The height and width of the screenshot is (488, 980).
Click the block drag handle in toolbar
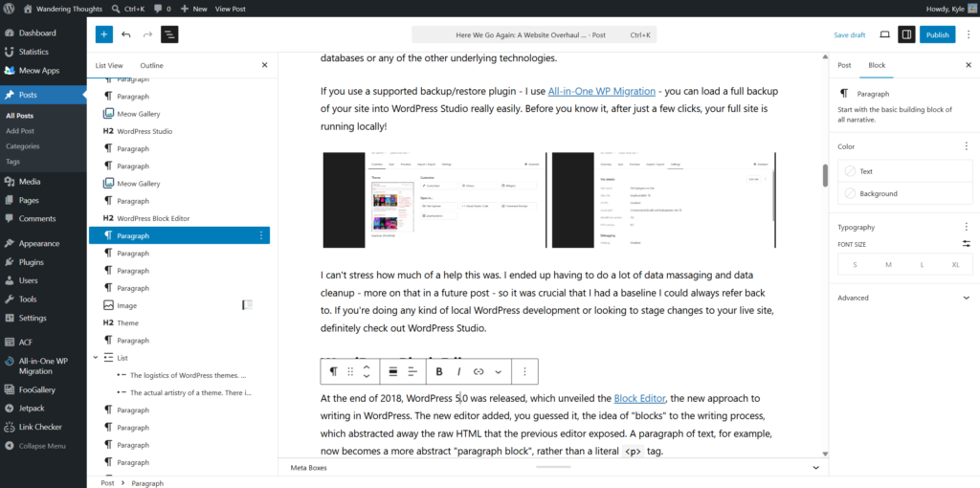pyautogui.click(x=350, y=372)
